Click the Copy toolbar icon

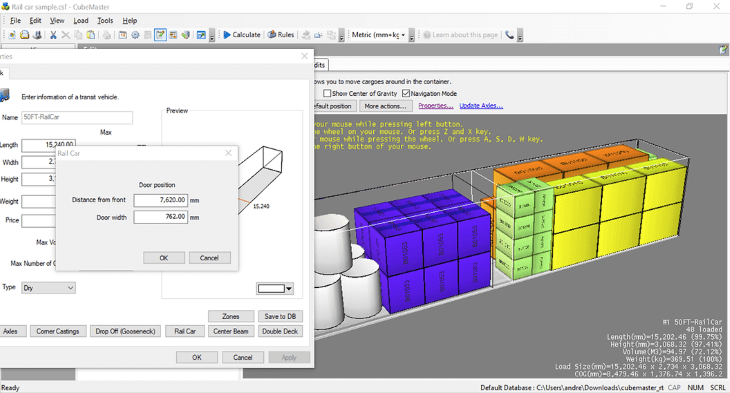click(78, 35)
